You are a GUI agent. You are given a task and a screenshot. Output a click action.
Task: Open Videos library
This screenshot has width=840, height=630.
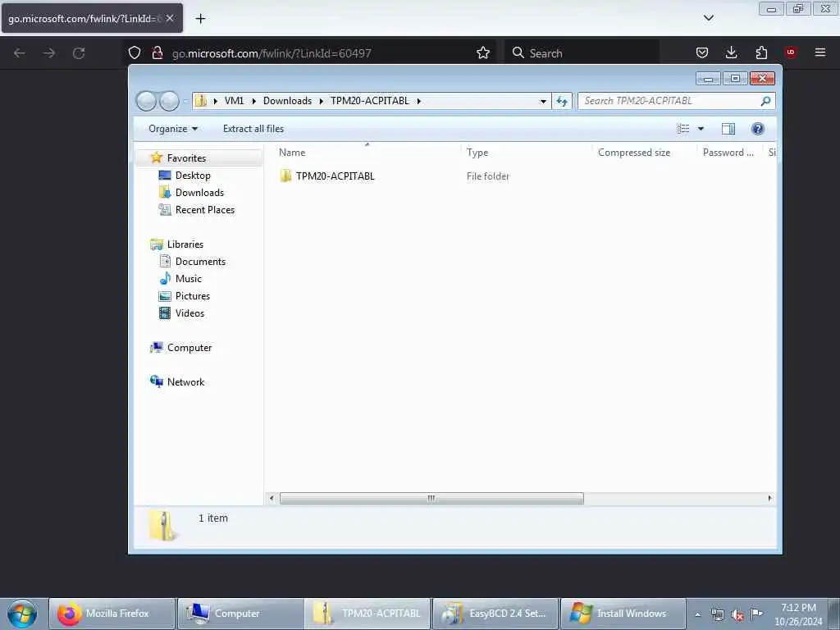(189, 313)
